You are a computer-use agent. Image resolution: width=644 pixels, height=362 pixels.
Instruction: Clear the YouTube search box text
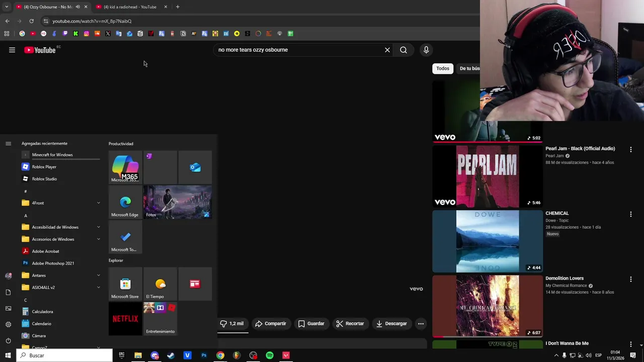pos(387,50)
